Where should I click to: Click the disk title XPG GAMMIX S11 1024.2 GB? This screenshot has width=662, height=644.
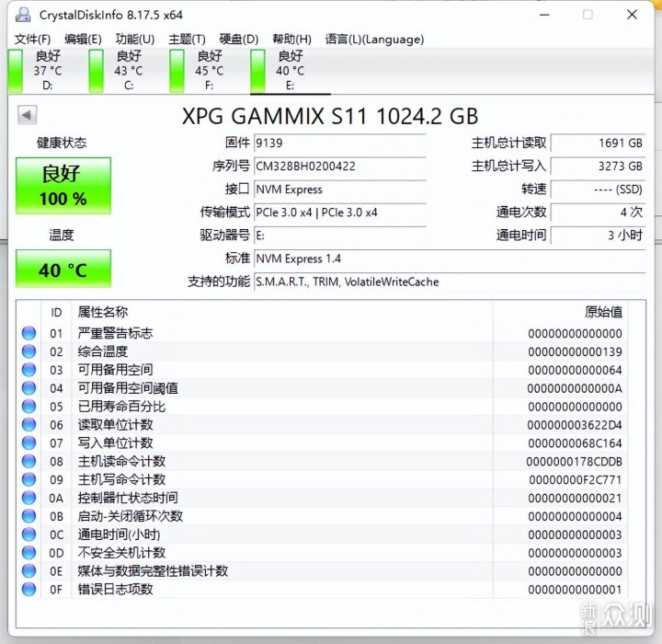pos(330,116)
